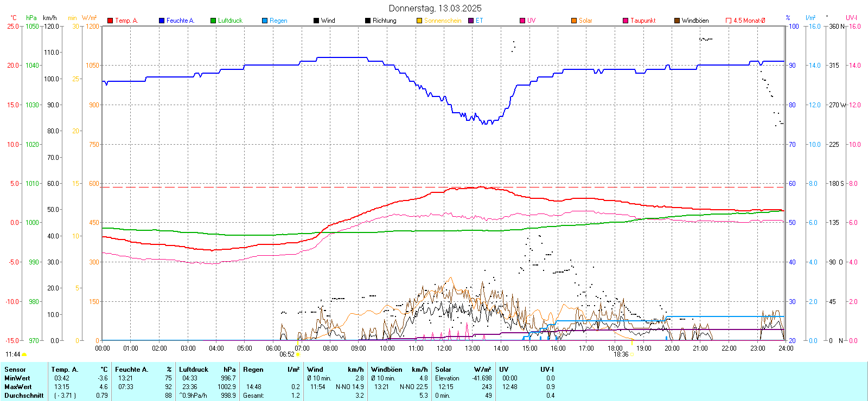Click the UV-I axis unit label

point(851,18)
